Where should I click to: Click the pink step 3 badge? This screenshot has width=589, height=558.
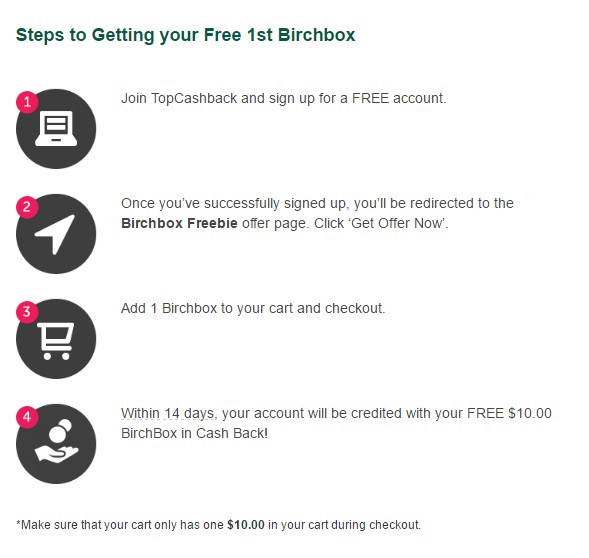pyautogui.click(x=27, y=312)
